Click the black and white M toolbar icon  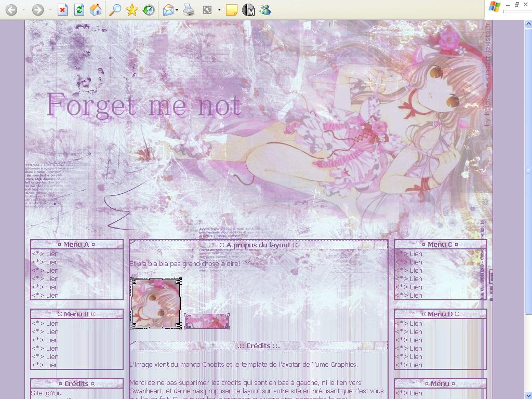[x=248, y=10]
